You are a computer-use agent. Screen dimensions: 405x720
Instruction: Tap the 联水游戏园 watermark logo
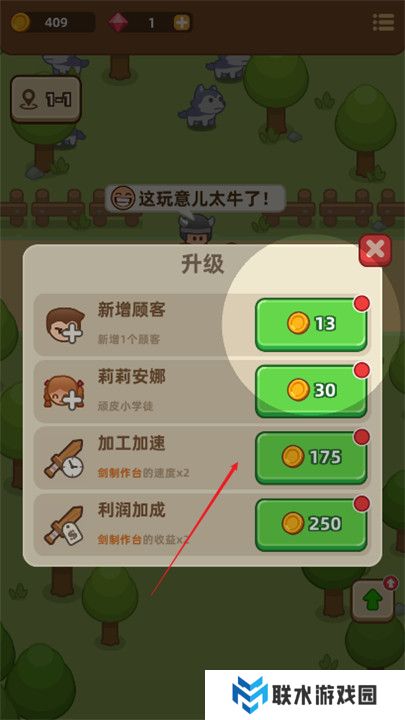click(305, 695)
